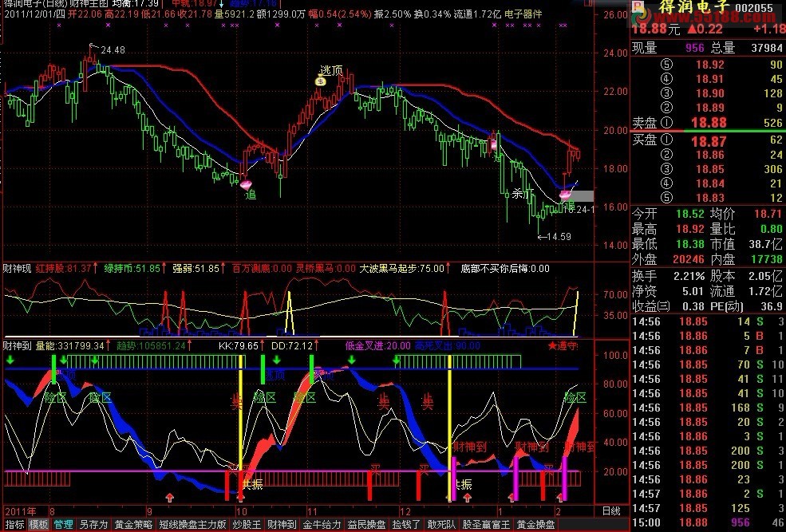Click the 外盘 20246 value
The width and height of the screenshot is (786, 532).
click(x=689, y=259)
